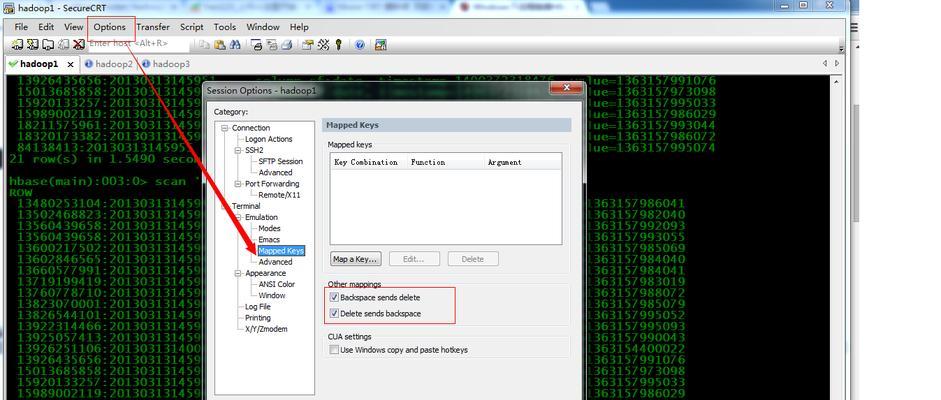
Task: Open the Options menu
Action: click(110, 27)
